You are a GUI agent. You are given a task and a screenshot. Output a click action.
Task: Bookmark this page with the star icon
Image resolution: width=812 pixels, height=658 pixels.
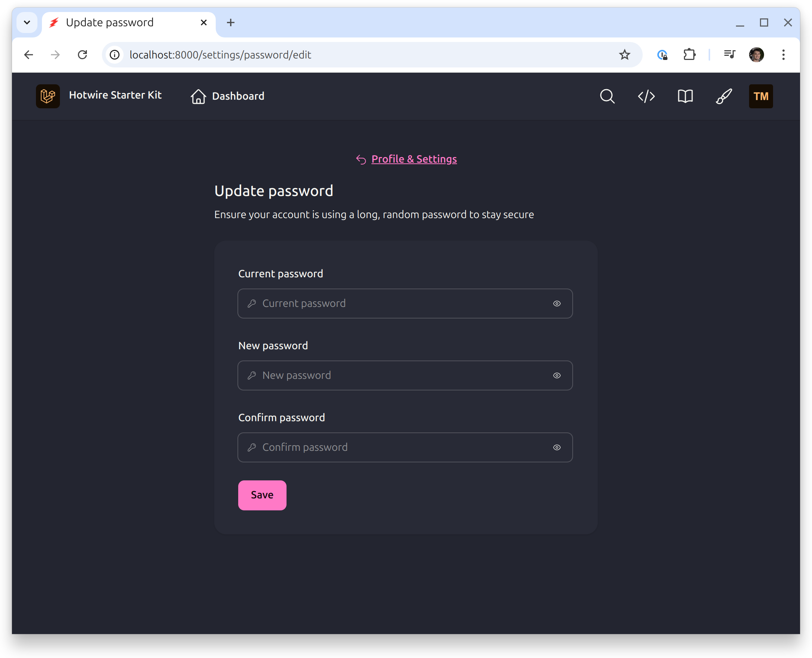(x=624, y=55)
